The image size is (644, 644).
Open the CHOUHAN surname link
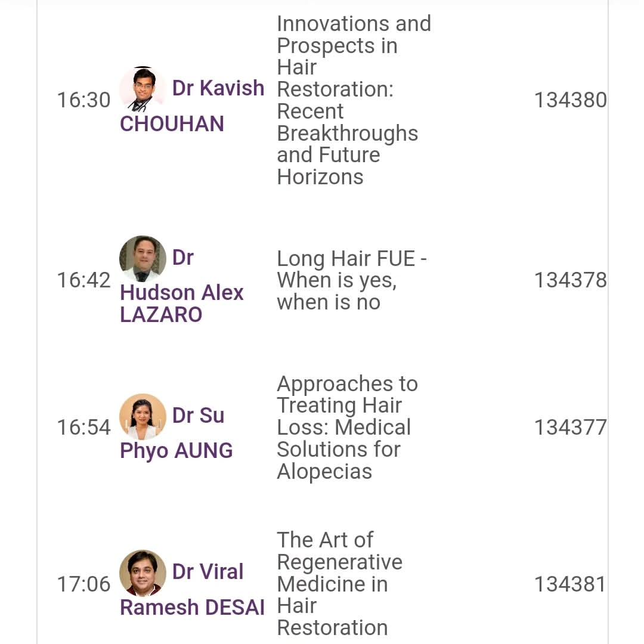172,124
